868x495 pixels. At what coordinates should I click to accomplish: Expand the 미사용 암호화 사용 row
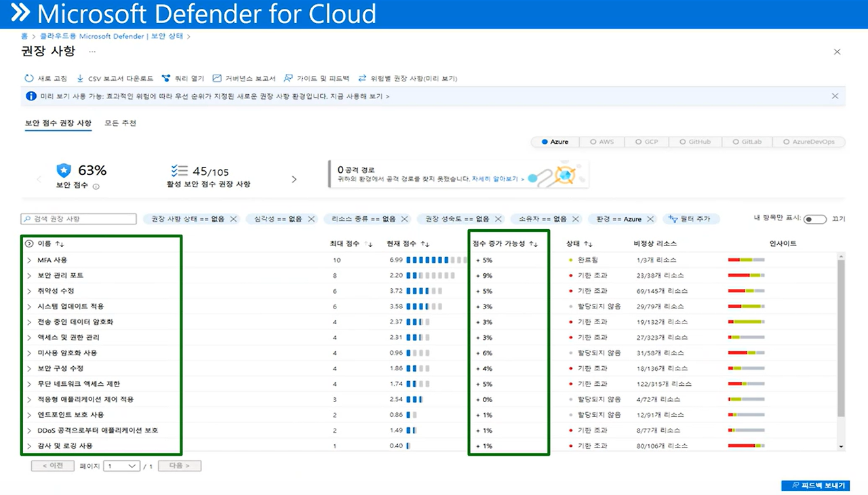point(29,353)
